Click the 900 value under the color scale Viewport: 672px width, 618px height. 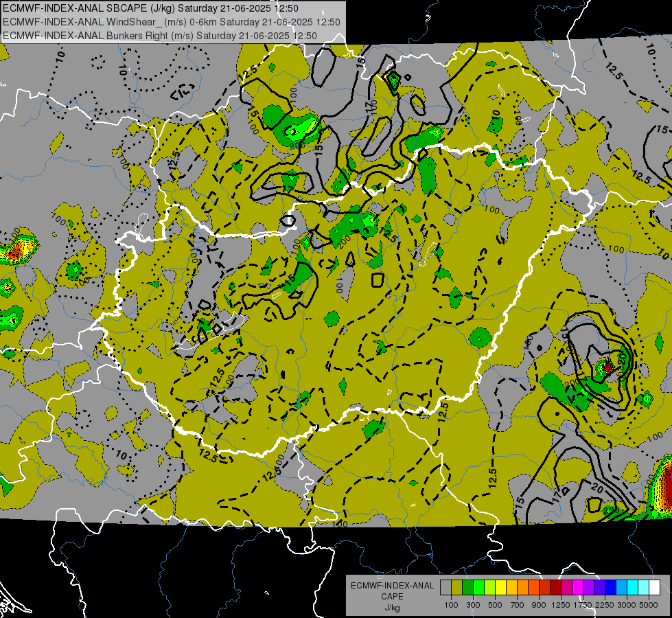tap(539, 605)
